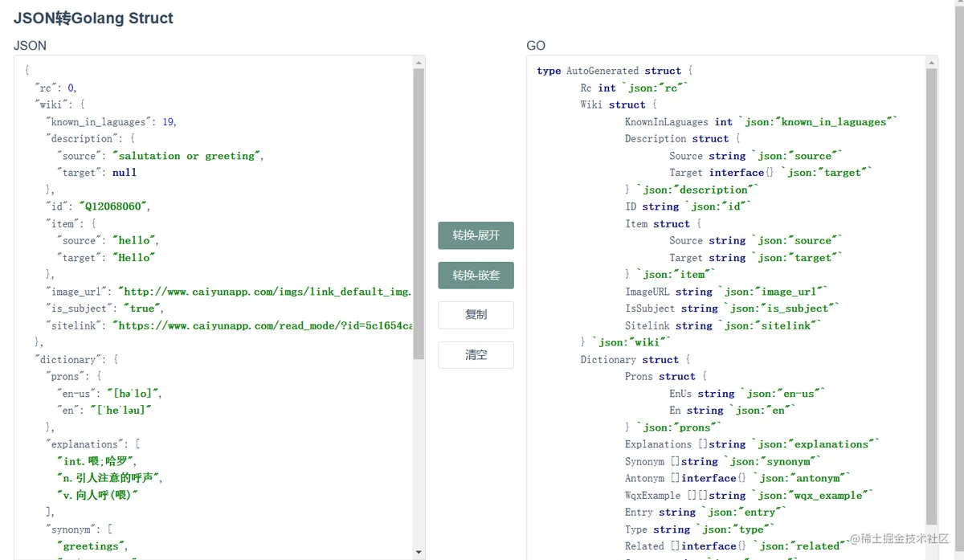Click the line "rc": 0 in JSON
The height and width of the screenshot is (560, 964).
(55, 88)
